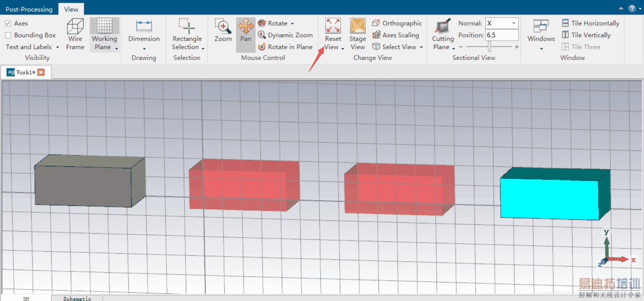The height and width of the screenshot is (301, 644).
Task: Select the View ribbon tab
Action: click(71, 9)
